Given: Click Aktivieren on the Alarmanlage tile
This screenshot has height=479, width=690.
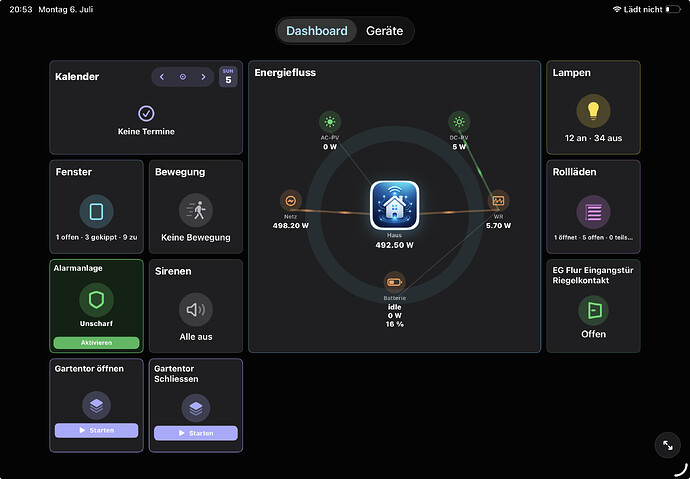Looking at the screenshot, I should [96, 343].
